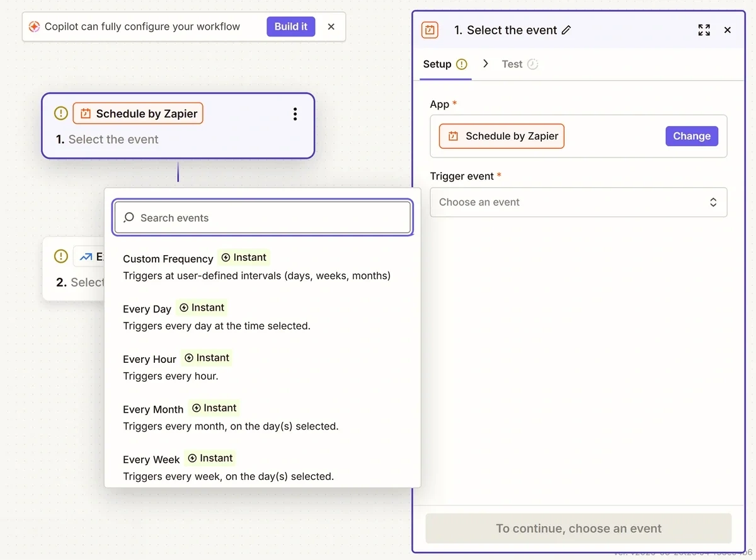Click 'Triggers every hour.' description text

tap(171, 376)
